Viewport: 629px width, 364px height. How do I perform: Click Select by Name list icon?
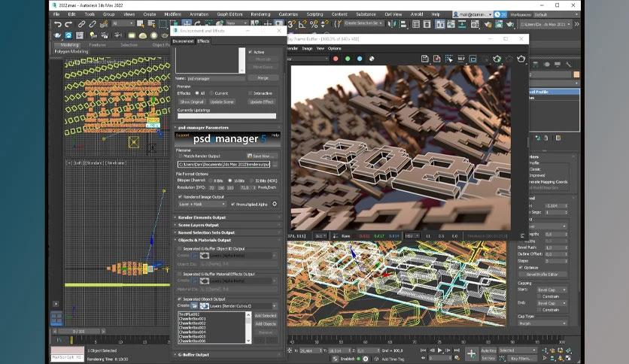tap(151, 25)
